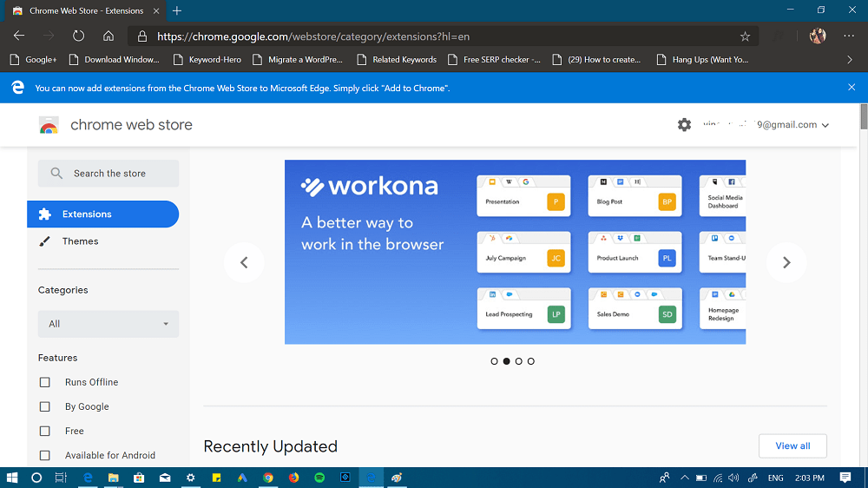Open the Download Window... bookmark
The width and height of the screenshot is (868, 488).
click(114, 59)
